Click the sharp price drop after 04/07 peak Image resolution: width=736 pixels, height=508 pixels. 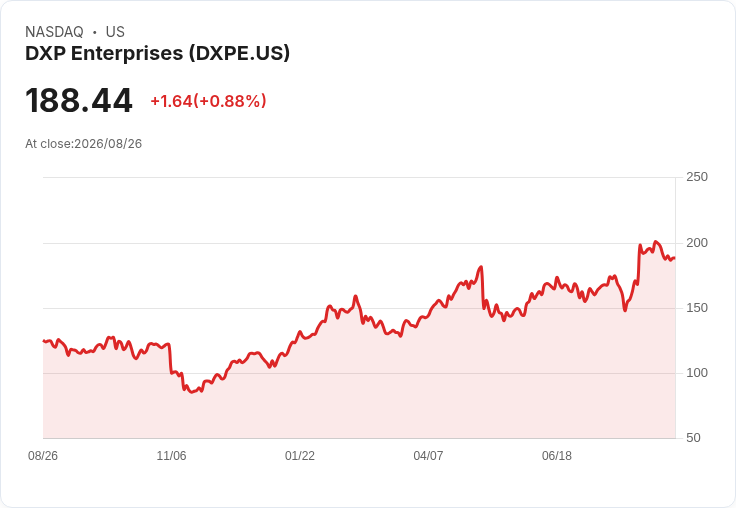(x=482, y=287)
